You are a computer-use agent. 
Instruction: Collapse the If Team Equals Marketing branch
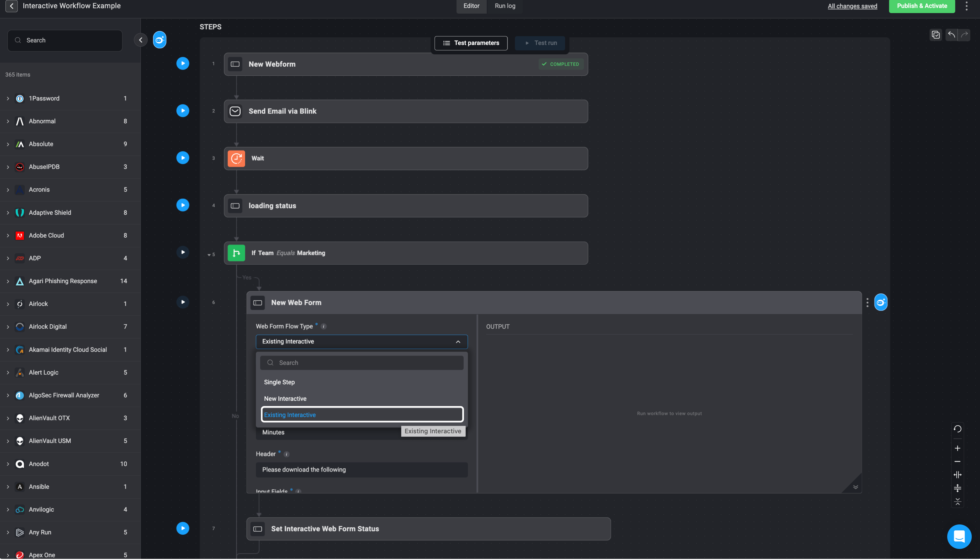tap(209, 255)
